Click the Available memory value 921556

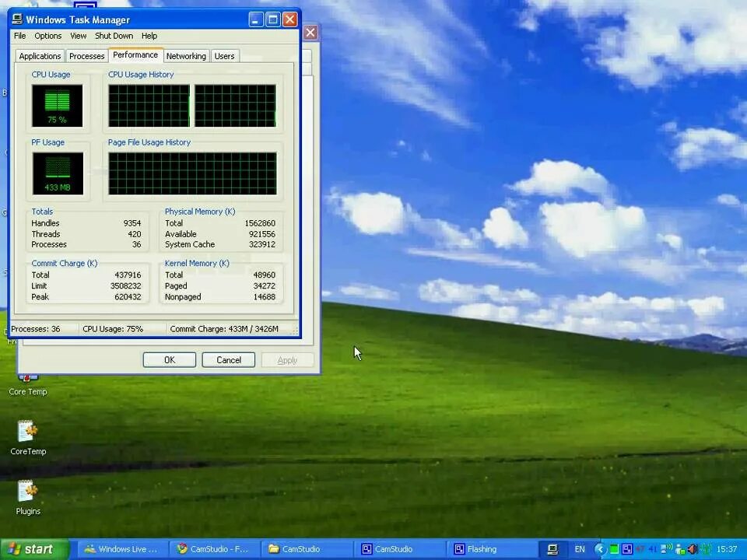coord(262,234)
